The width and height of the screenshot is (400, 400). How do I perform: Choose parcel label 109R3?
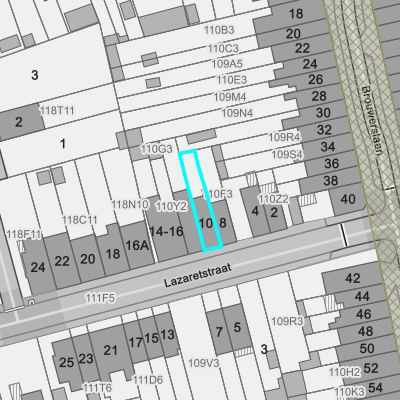tap(287, 321)
